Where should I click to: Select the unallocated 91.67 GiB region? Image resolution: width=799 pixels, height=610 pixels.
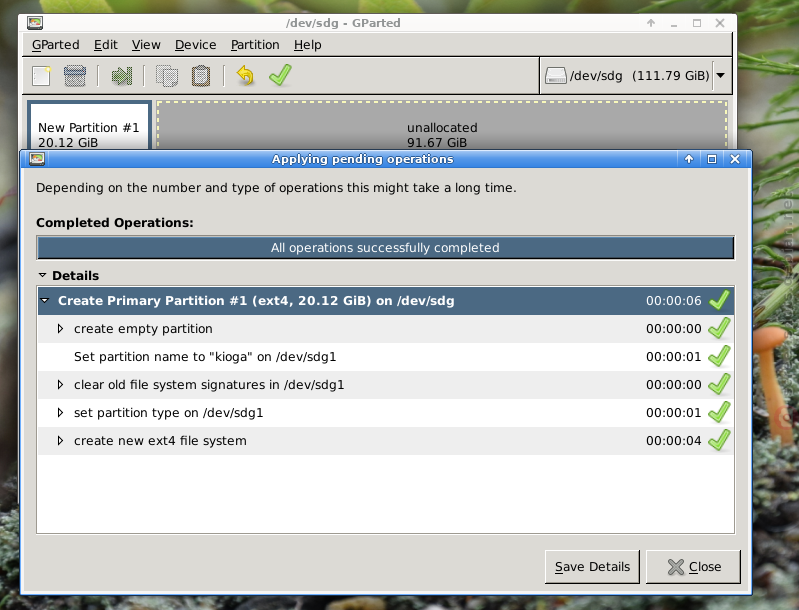click(442, 126)
